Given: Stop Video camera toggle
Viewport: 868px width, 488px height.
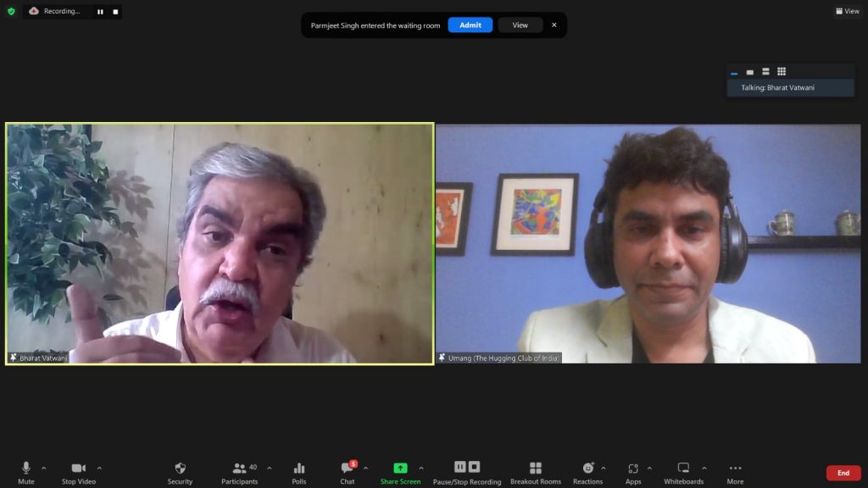Looking at the screenshot, I should (x=79, y=473).
